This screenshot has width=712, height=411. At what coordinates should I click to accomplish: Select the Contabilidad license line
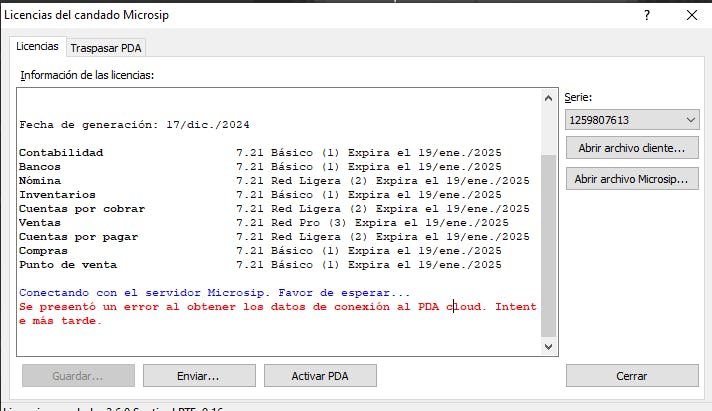click(x=260, y=153)
